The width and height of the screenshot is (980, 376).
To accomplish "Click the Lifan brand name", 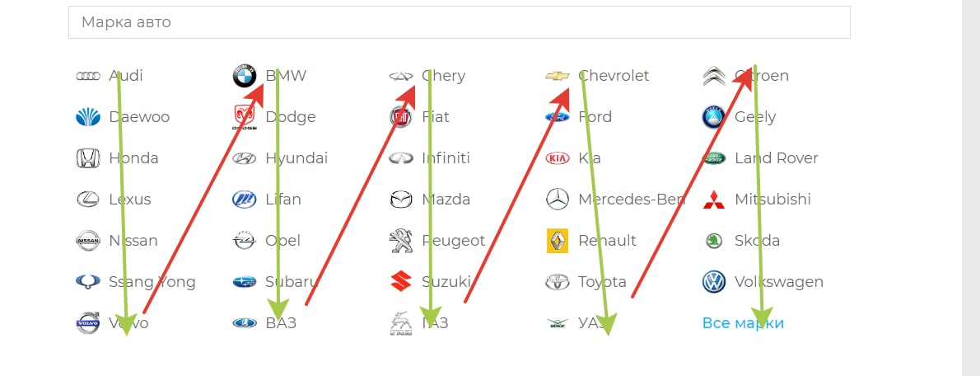I will (283, 200).
